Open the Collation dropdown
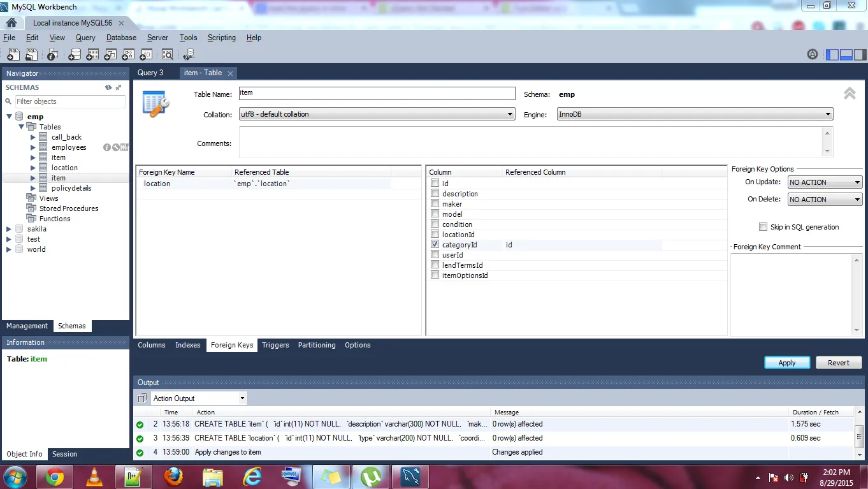Image resolution: width=868 pixels, height=489 pixels. (377, 114)
